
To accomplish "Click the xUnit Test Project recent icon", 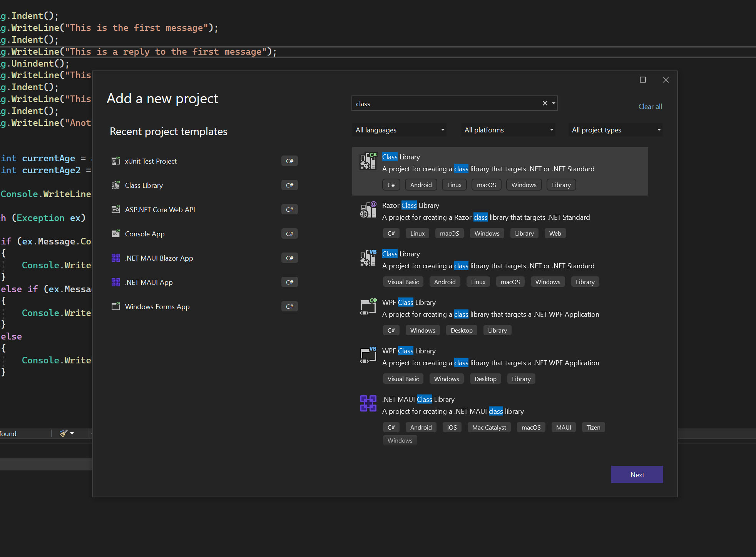I will click(115, 161).
